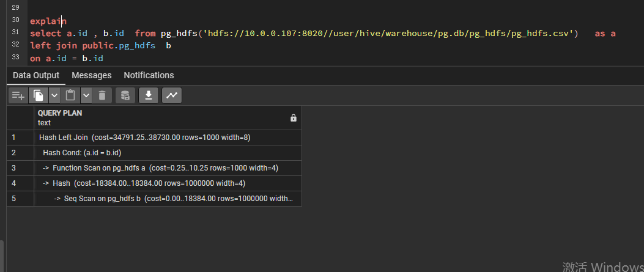
Task: Select the top-left corner cell of the result grid
Action: 21,118
